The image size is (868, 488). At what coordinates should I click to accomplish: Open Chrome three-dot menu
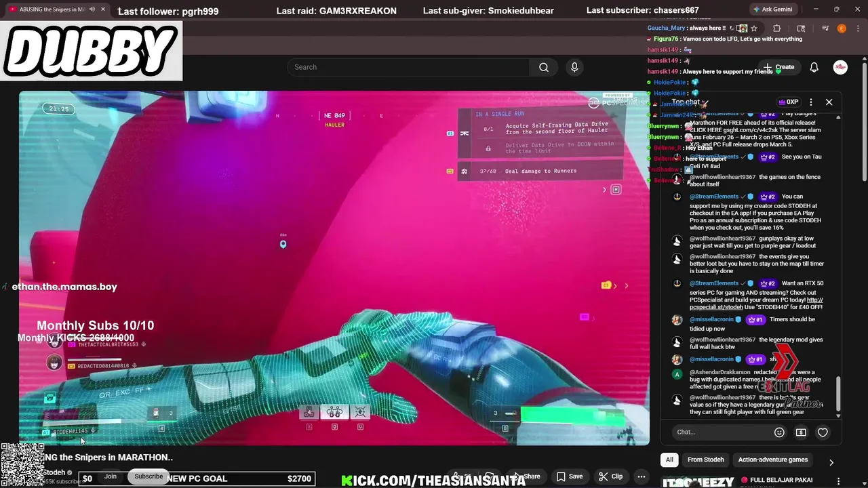[857, 28]
